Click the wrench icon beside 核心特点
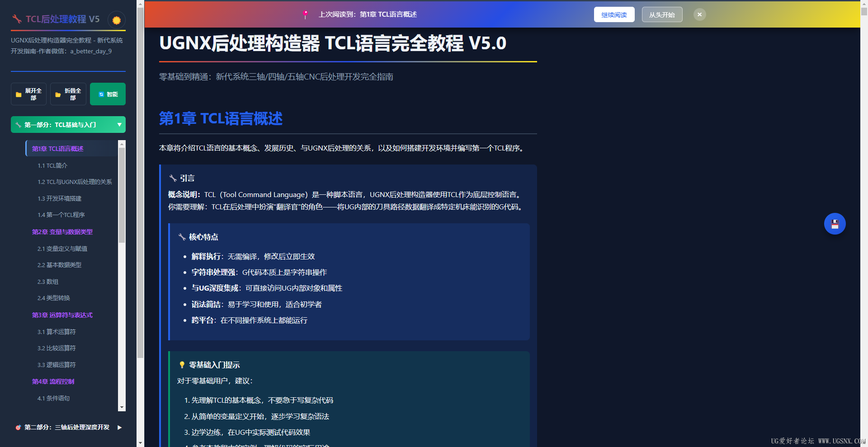Viewport: 868px width, 447px height. click(182, 237)
